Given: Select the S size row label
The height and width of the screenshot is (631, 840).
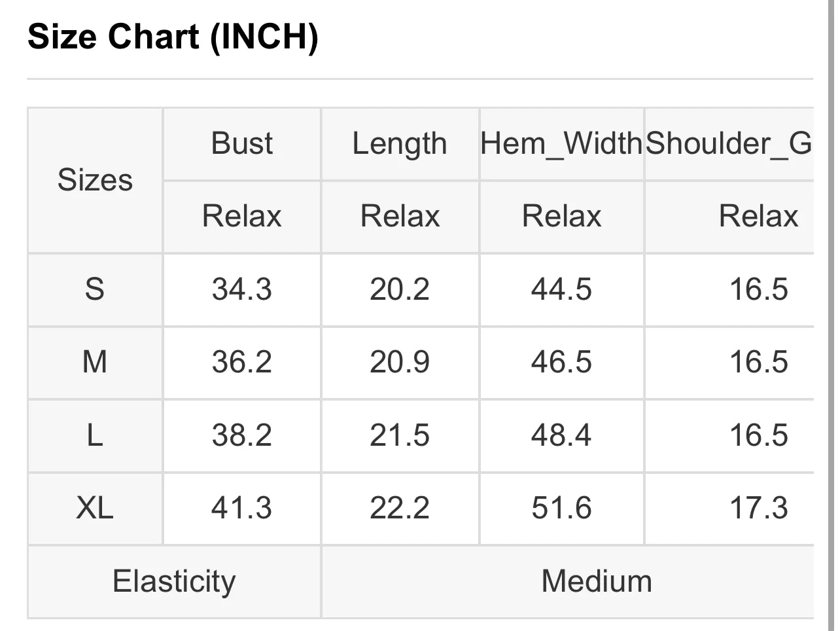Looking at the screenshot, I should click(95, 289).
